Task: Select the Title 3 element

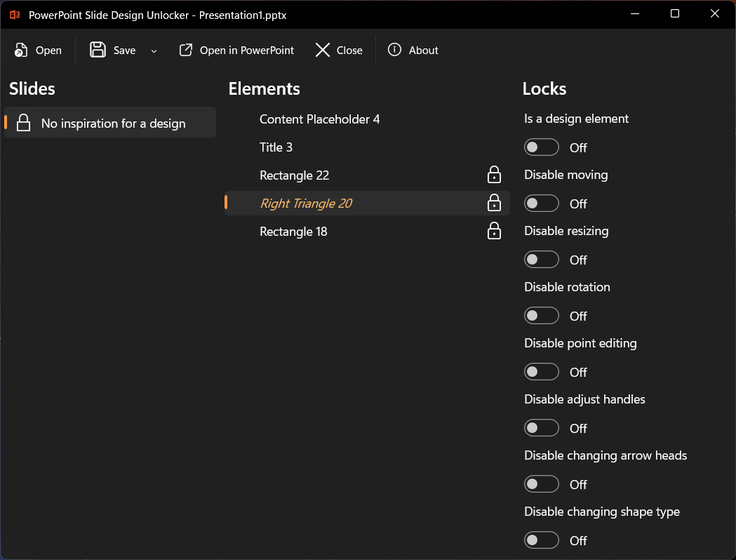Action: click(276, 147)
